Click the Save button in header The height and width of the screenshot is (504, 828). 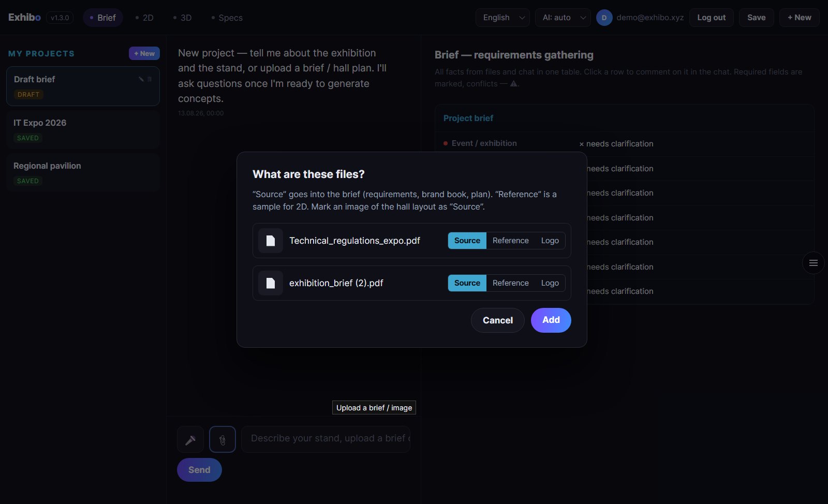(x=756, y=18)
